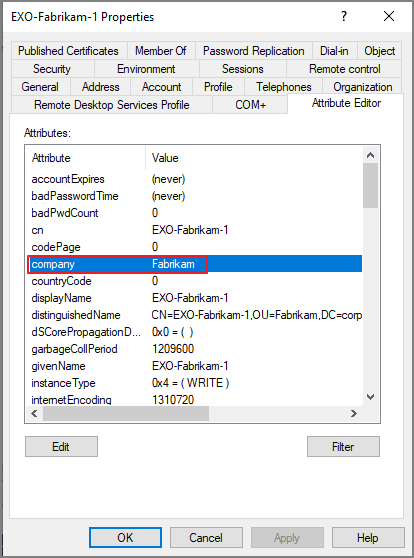The image size is (414, 558).
Task: Open Remote Desktop Services Profile tab
Action: [112, 105]
